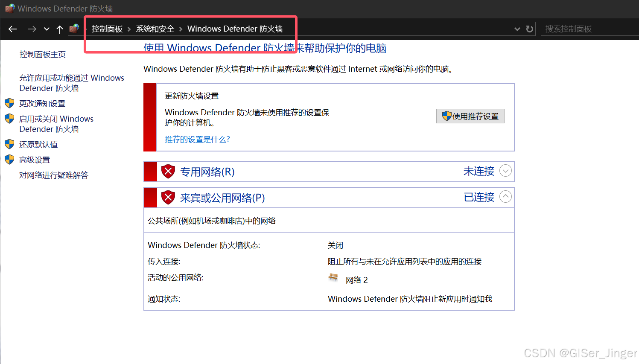
Task: Focus the 搜索控制面板 search box
Action: (x=589, y=29)
